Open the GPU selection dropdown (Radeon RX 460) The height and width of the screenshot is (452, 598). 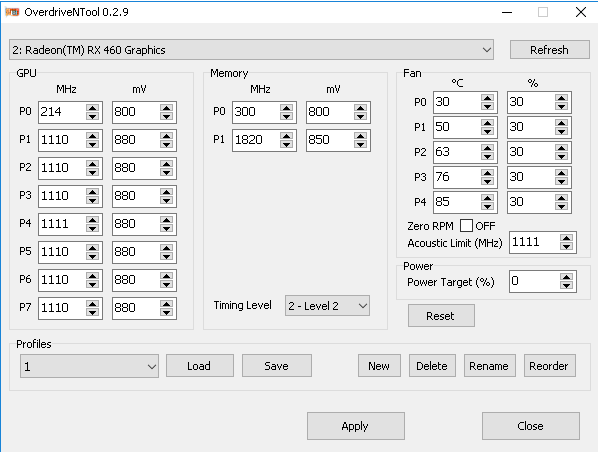pyautogui.click(x=251, y=50)
